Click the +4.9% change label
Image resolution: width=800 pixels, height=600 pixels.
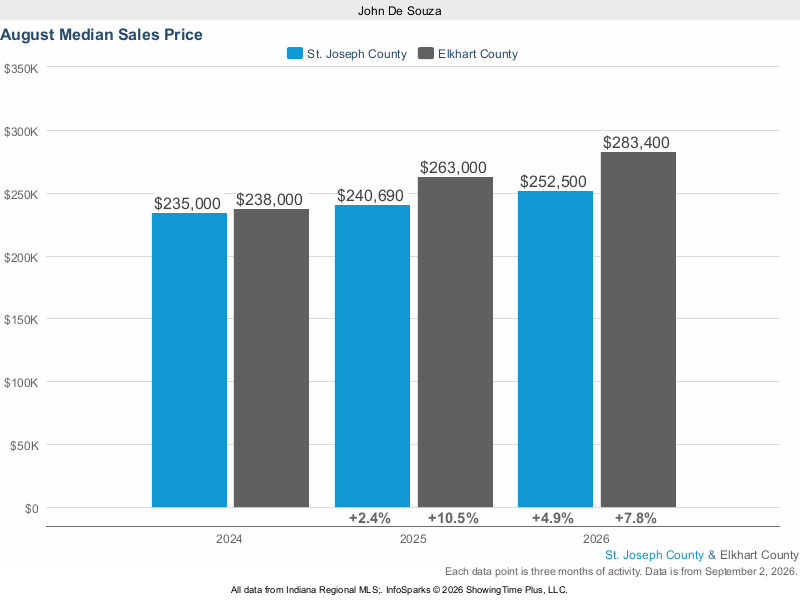[553, 518]
